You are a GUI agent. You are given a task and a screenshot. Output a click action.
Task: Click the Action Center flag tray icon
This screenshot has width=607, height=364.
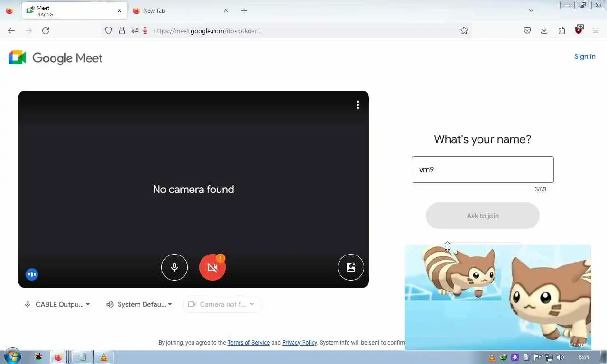click(538, 357)
